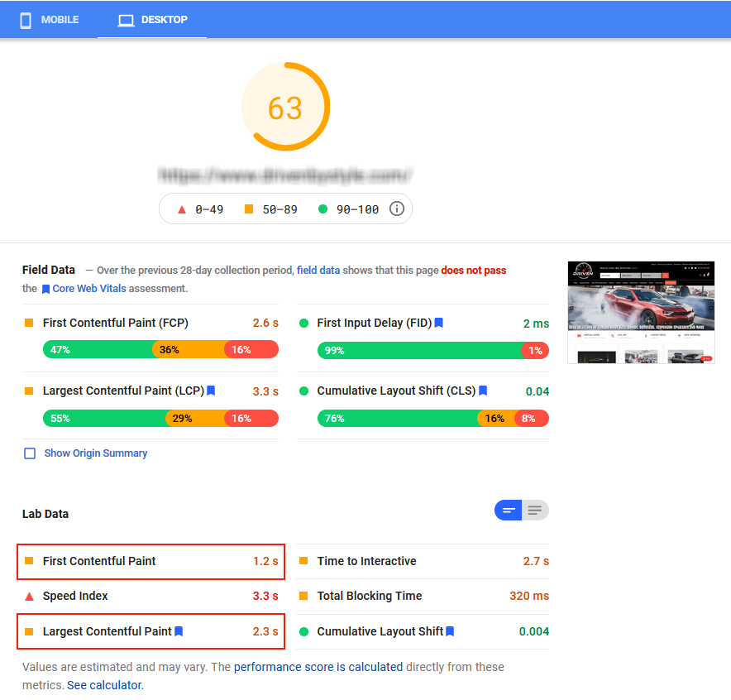Click the bookmark icon next to First Input Delay
Image resolution: width=731 pixels, height=700 pixels.
tap(439, 323)
